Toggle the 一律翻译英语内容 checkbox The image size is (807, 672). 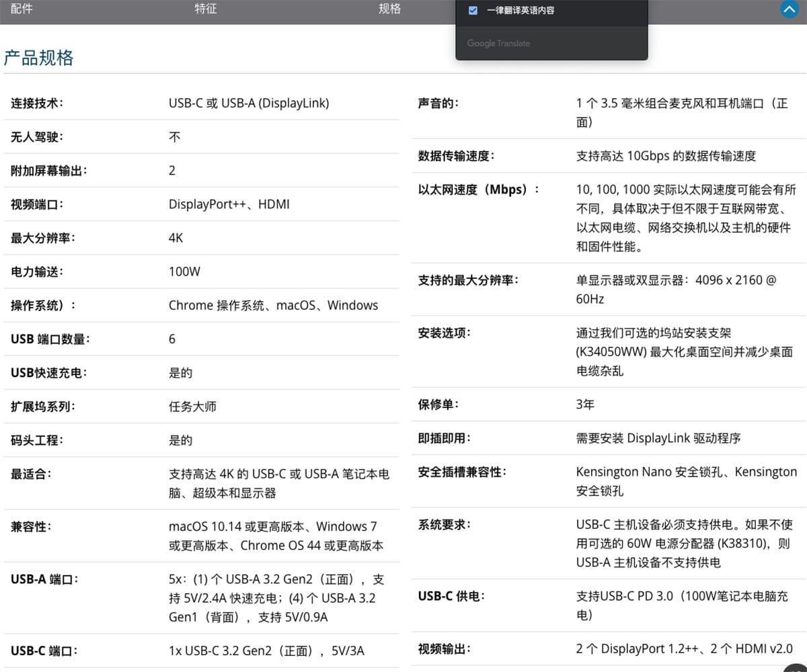[x=473, y=10]
